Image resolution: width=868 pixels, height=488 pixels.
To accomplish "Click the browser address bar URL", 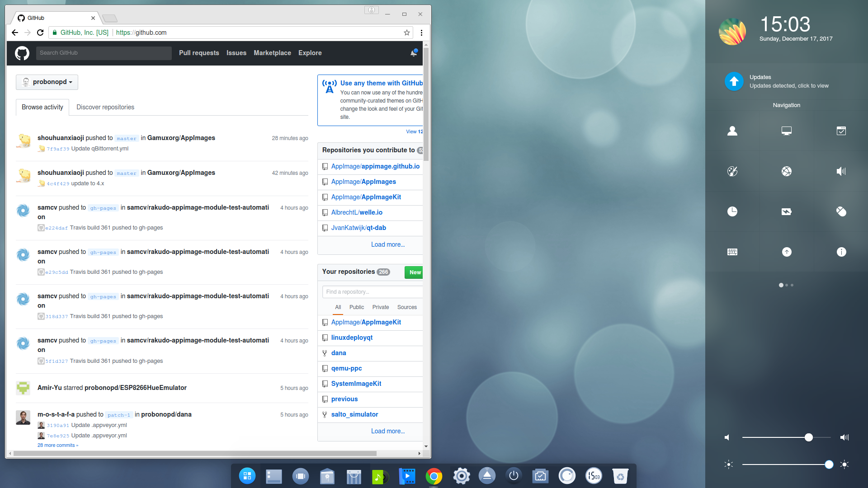I will [141, 33].
